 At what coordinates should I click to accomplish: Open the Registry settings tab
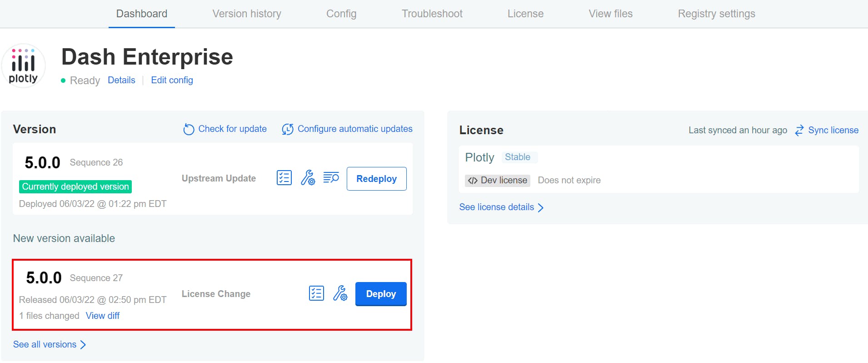[717, 14]
